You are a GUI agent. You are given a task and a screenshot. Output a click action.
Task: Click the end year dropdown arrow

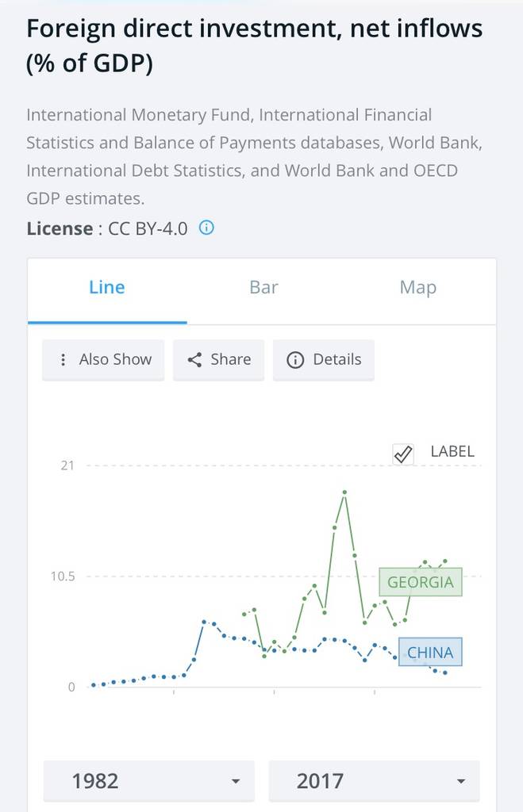461,782
